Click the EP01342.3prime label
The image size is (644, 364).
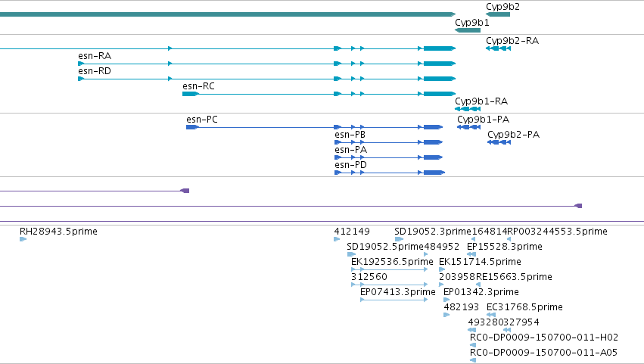tap(481, 292)
